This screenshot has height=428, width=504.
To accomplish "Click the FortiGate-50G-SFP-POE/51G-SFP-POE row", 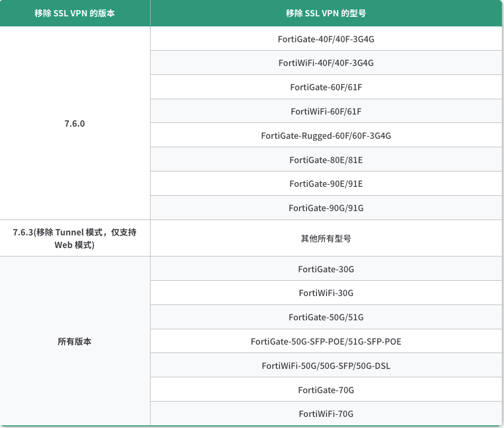I will [x=326, y=341].
